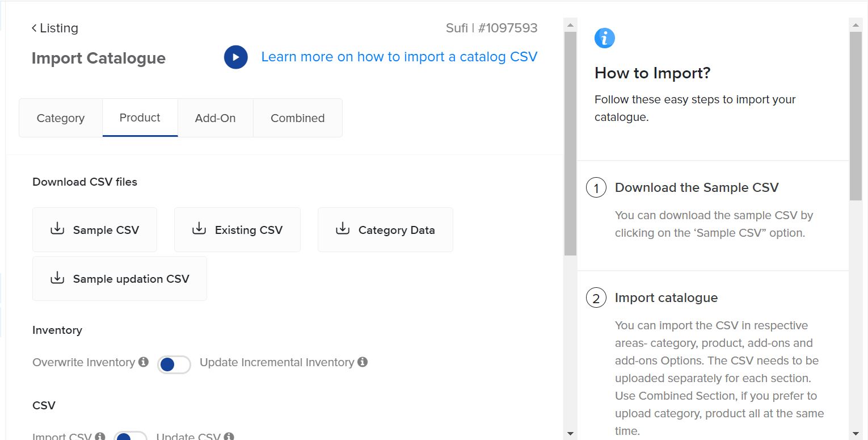Click info icon beside Overwrite Inventory
The height and width of the screenshot is (440, 868).
(x=144, y=362)
